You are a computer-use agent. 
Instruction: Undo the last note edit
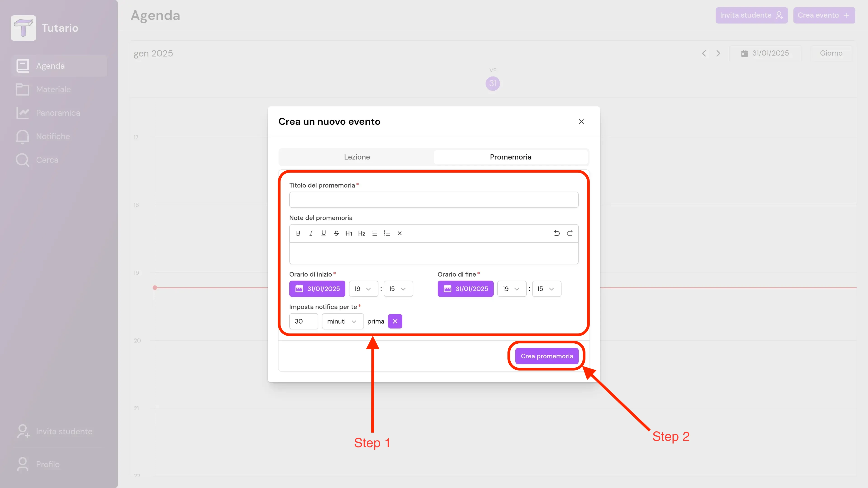coord(557,233)
